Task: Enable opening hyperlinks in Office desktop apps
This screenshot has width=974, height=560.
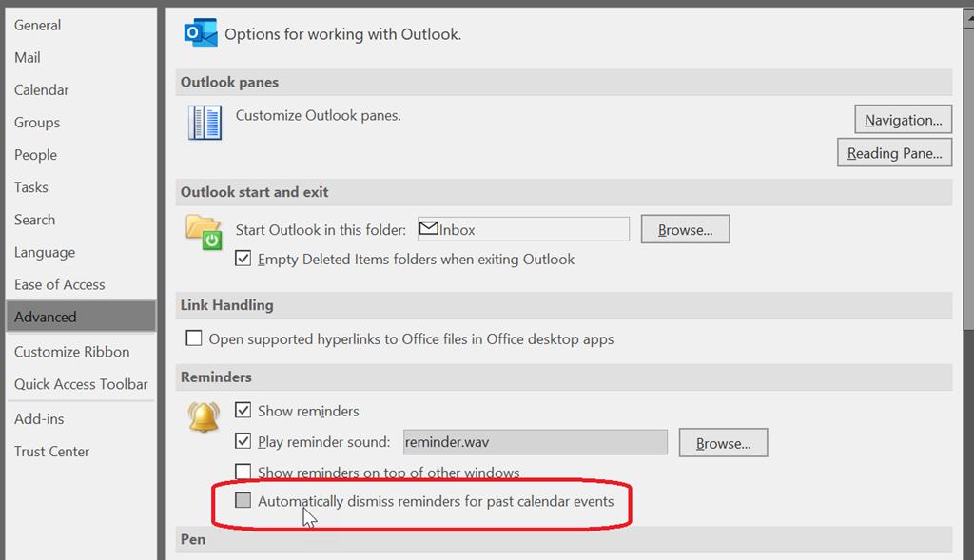Action: click(x=194, y=338)
